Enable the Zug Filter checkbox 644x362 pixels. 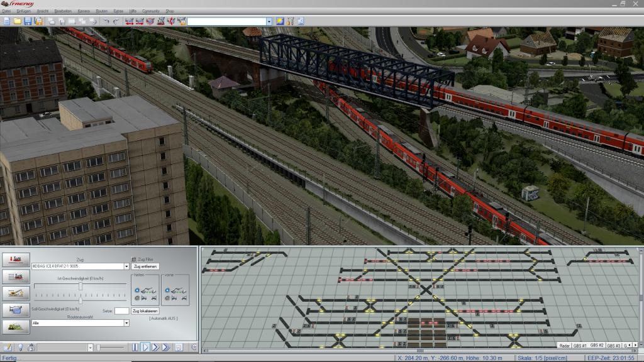[x=135, y=260]
